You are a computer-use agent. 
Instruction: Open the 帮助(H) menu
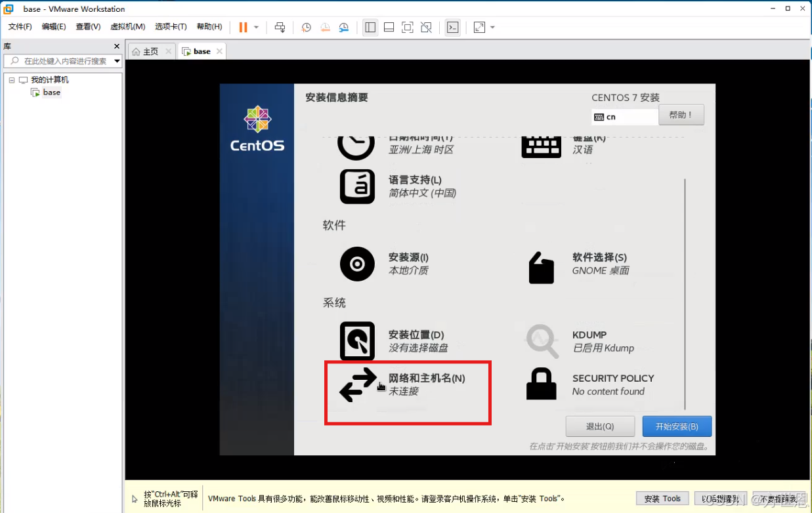pos(209,27)
